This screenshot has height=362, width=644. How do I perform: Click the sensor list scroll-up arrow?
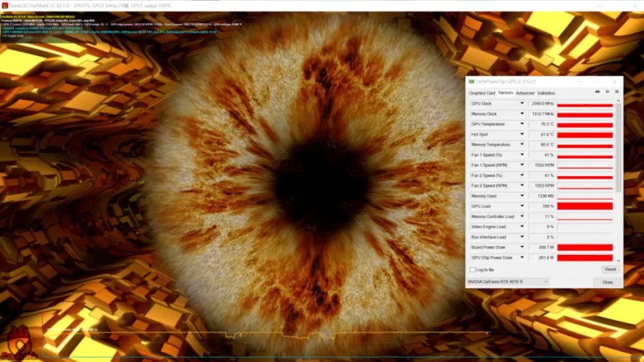coord(619,101)
